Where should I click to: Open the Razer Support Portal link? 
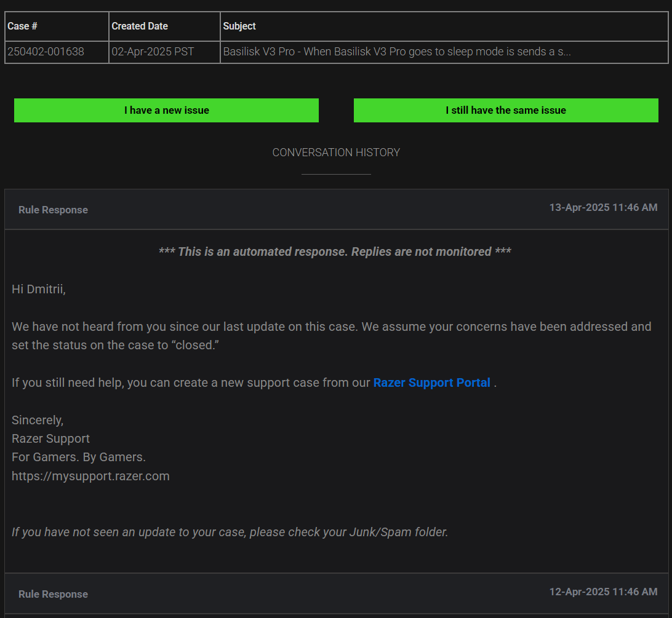431,382
